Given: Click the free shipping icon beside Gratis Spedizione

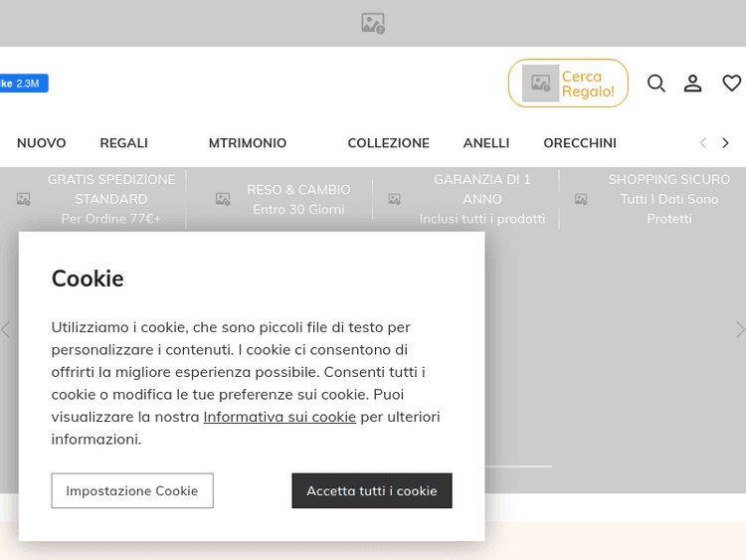Looking at the screenshot, I should pos(24,199).
